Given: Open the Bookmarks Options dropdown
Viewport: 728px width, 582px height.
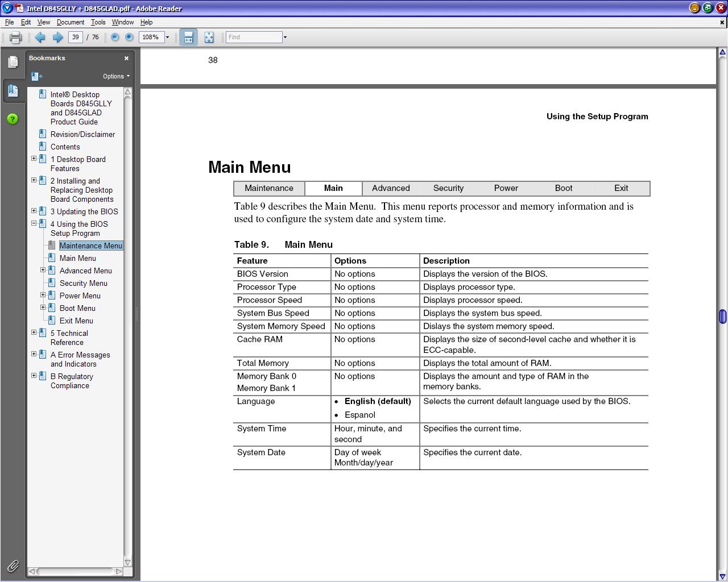Looking at the screenshot, I should (116, 76).
